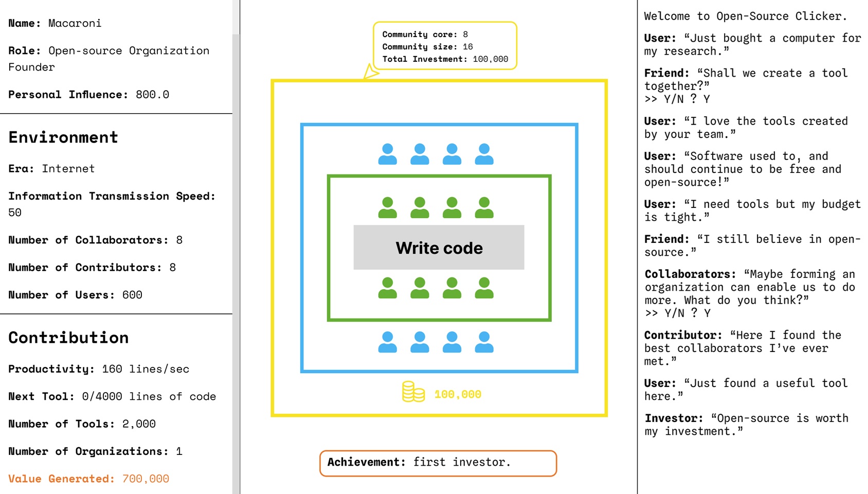868x494 pixels.
Task: Click the Contributor message about best collaborators
Action: point(743,348)
